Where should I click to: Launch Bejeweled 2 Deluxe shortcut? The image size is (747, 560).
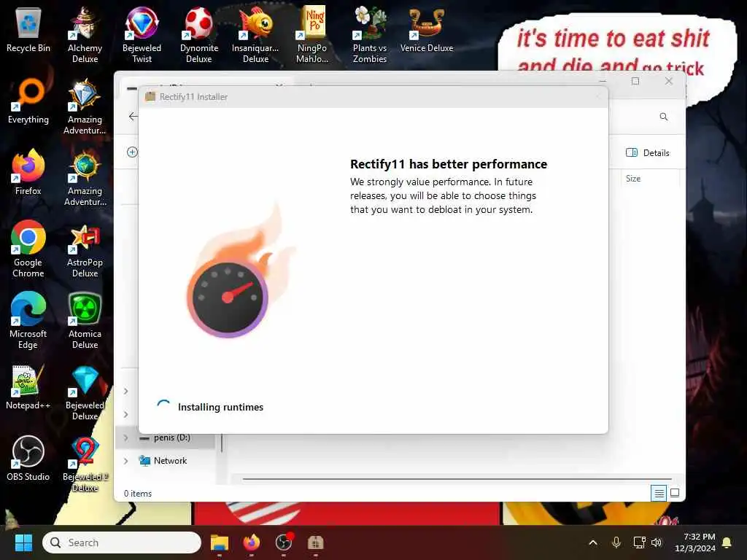pos(85,463)
